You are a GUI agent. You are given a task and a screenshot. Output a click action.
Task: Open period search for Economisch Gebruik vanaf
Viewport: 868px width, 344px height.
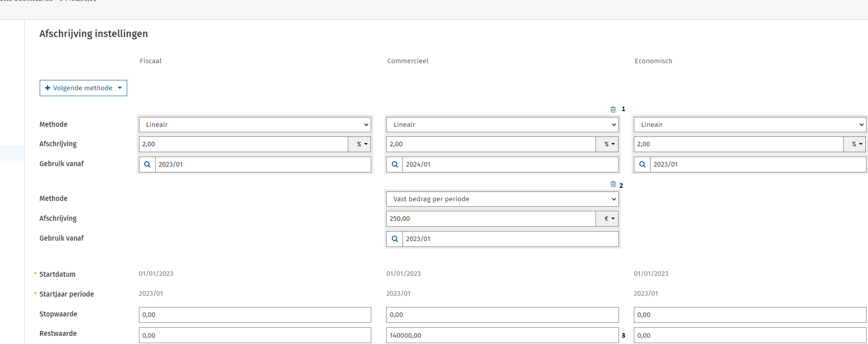(x=642, y=164)
